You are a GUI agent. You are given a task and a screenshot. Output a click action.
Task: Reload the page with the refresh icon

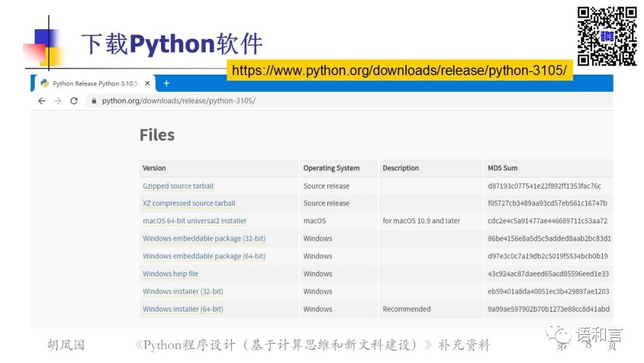(x=74, y=101)
